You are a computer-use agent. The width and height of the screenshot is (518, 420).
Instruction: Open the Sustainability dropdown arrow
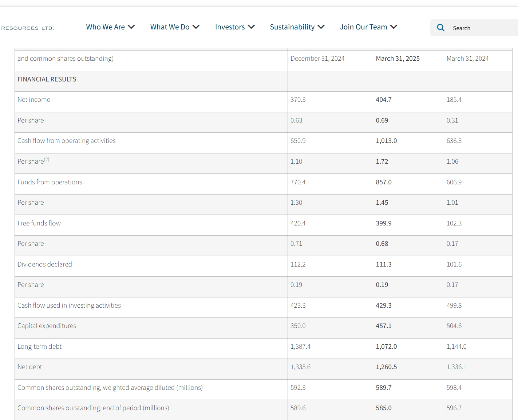(x=321, y=27)
